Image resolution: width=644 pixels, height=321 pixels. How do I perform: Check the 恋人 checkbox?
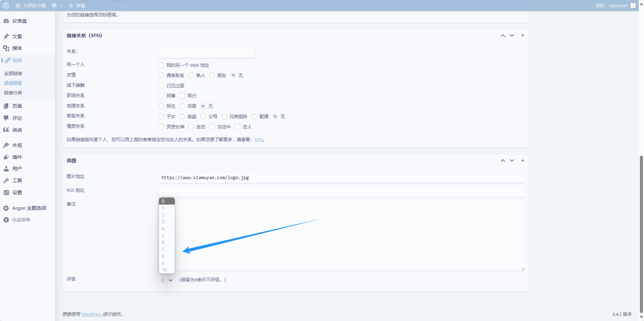click(238, 127)
